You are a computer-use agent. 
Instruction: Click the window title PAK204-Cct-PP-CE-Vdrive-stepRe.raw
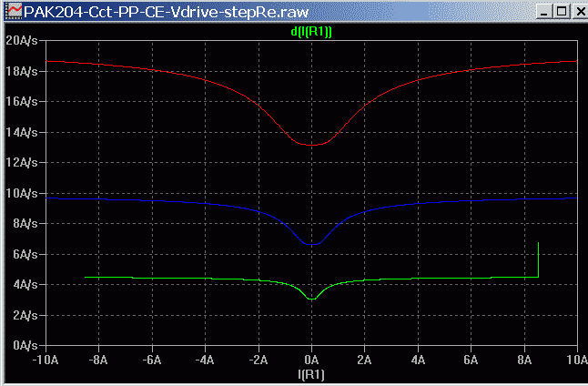[x=167, y=12]
